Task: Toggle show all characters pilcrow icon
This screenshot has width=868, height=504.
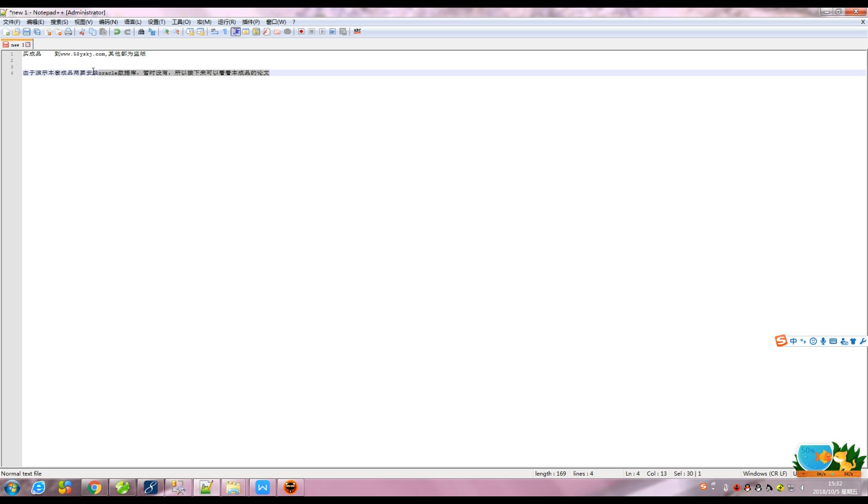Action: (225, 32)
